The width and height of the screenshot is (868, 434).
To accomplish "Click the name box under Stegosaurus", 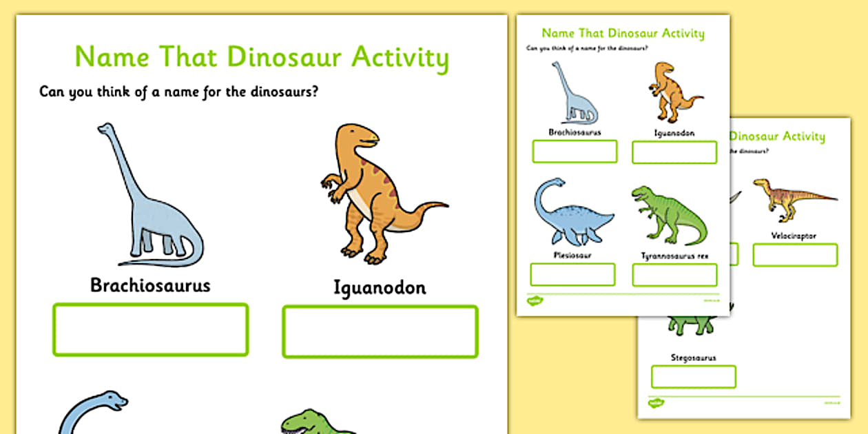I will click(x=692, y=377).
